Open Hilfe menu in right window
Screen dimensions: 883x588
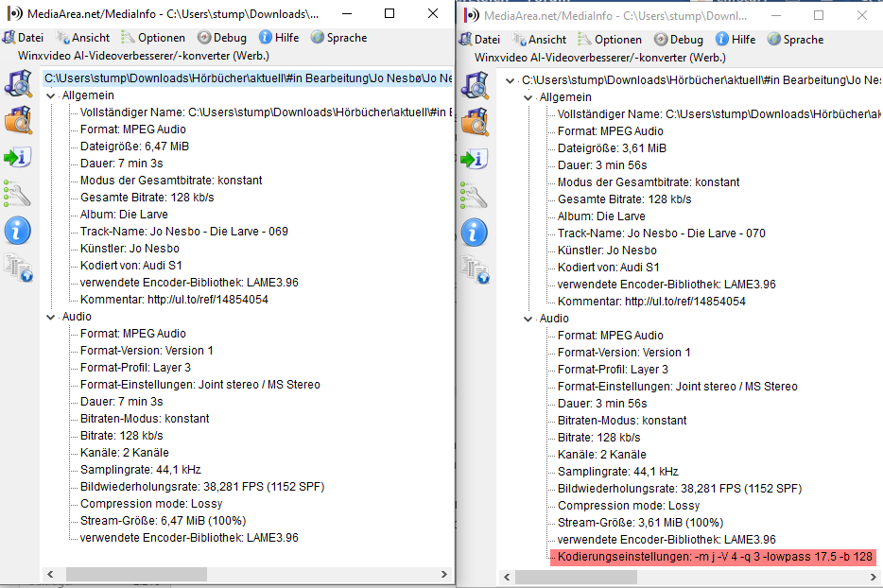[736, 40]
